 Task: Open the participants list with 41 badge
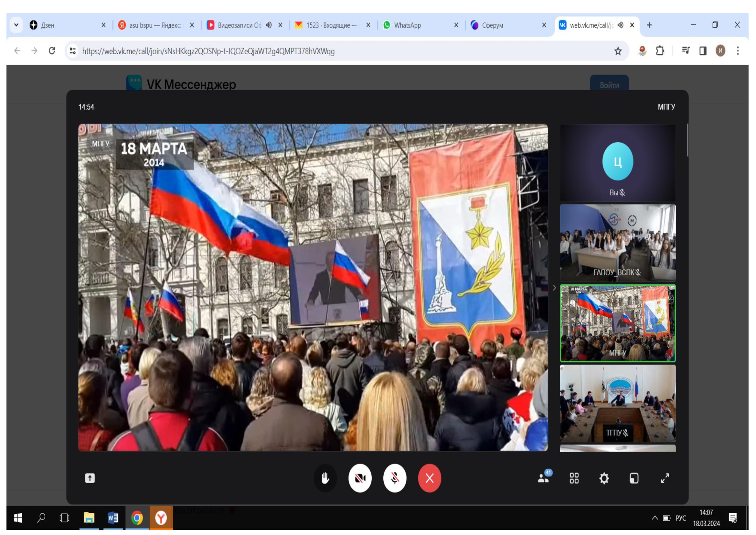[544, 478]
